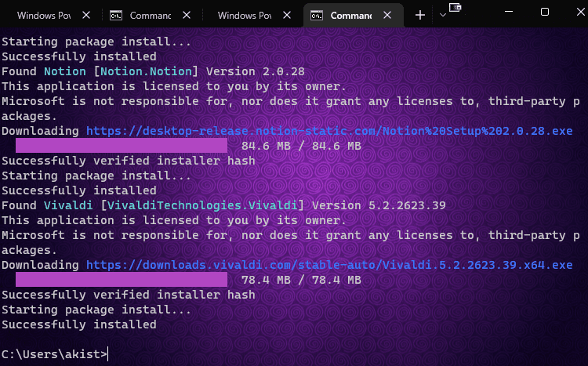Click the 'Version 5.2.2623.39' text
This screenshot has height=366, width=588.
pyautogui.click(x=379, y=205)
